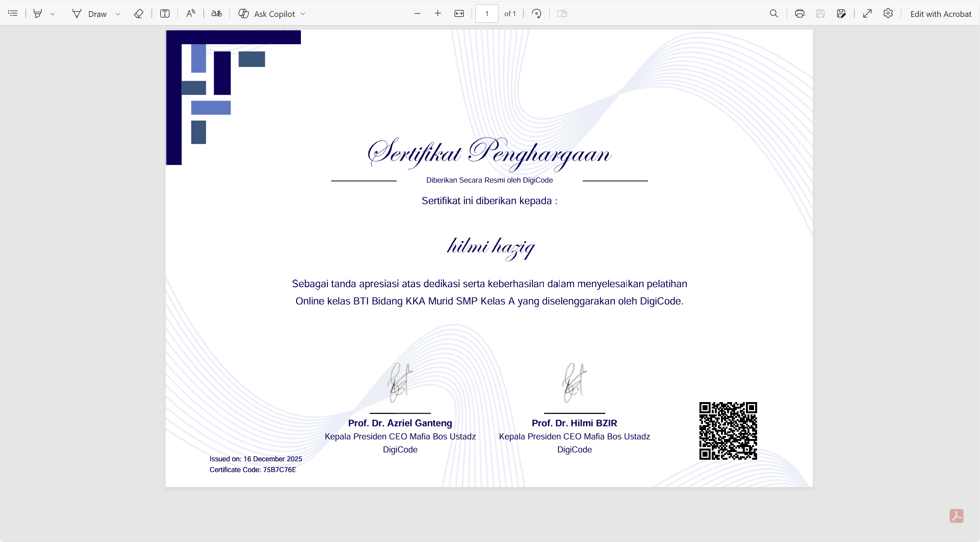Image resolution: width=980 pixels, height=542 pixels.
Task: Select the Highlight tool
Action: 37,13
